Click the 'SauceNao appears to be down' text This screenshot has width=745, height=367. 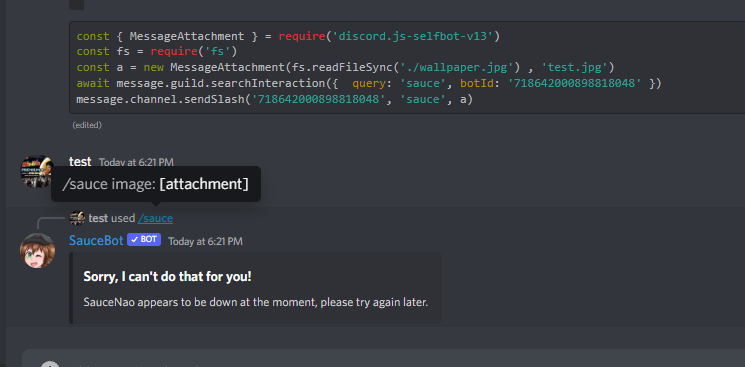pos(256,302)
